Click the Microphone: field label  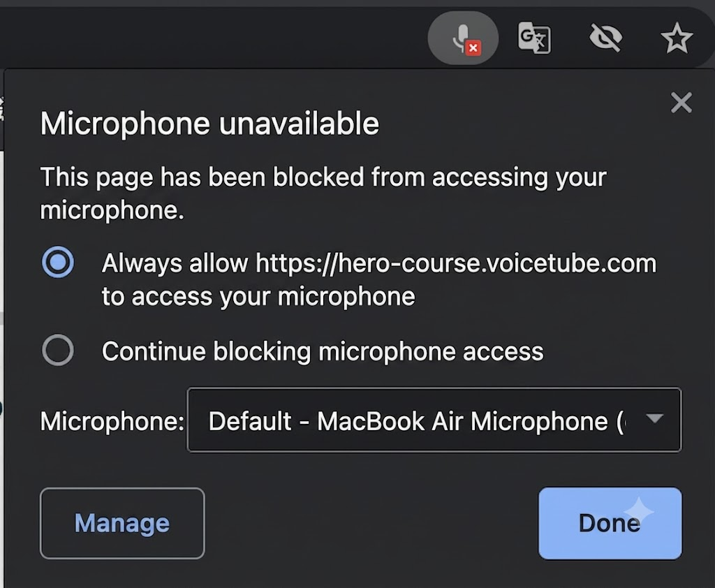112,420
